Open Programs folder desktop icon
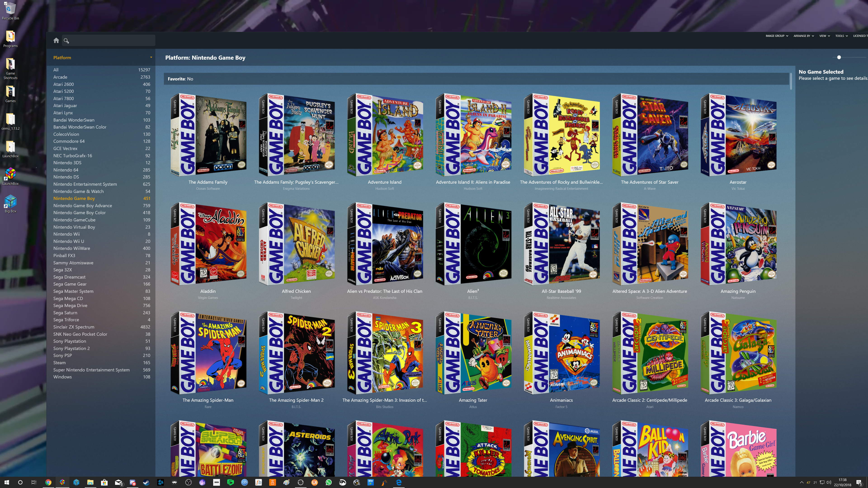The height and width of the screenshot is (488, 868). (10, 39)
